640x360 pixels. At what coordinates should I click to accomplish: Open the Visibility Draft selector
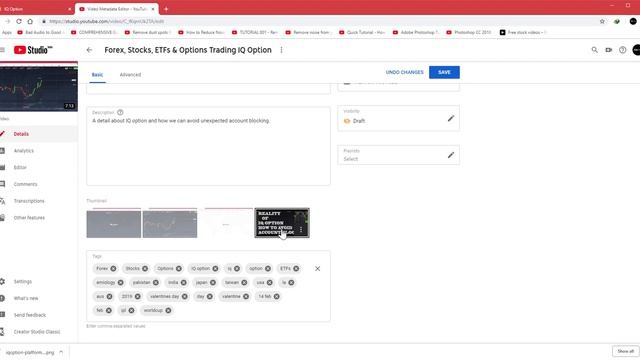coord(398,118)
